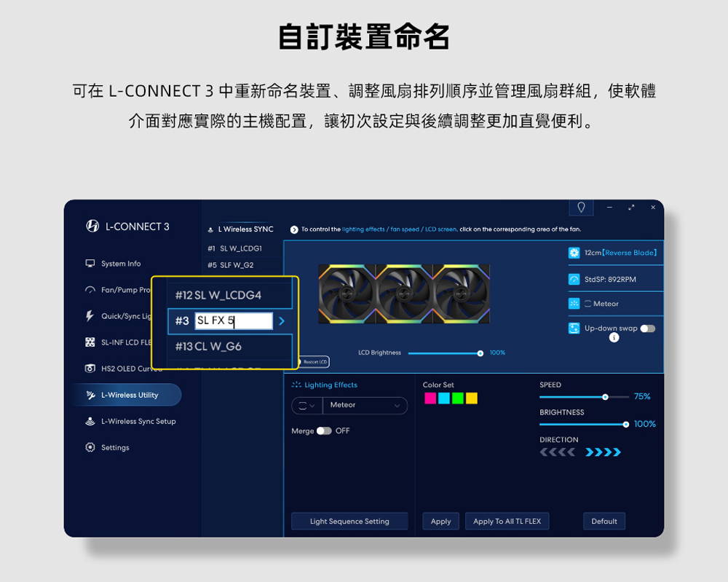The image size is (728, 582).
Task: Click Apply To All TL FLEX button
Action: click(507, 521)
